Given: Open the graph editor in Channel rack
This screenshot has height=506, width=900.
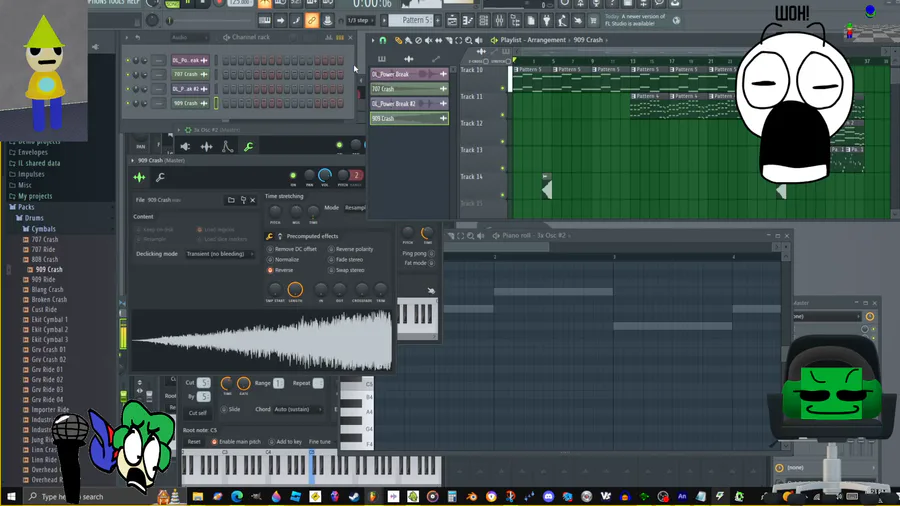Looking at the screenshot, I should (329, 37).
